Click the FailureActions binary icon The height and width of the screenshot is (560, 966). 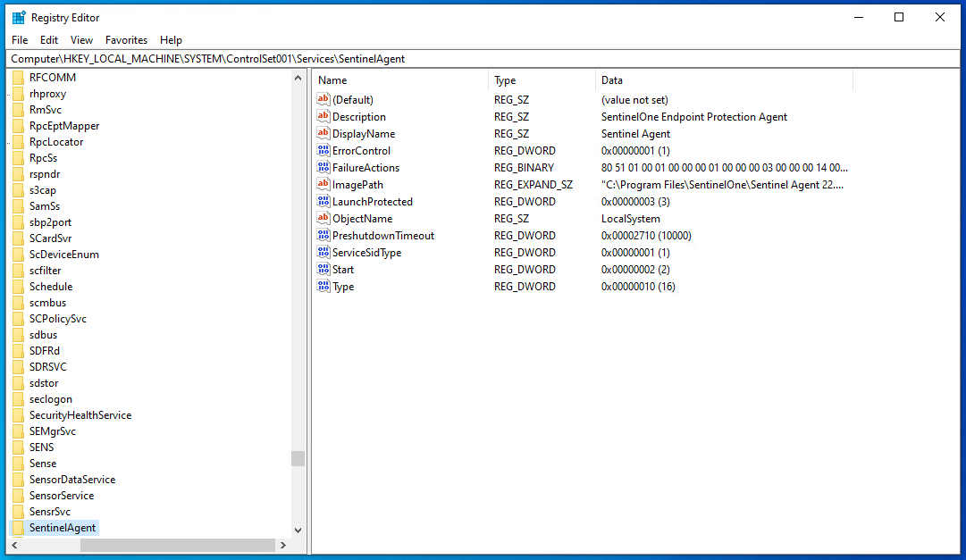click(x=323, y=167)
